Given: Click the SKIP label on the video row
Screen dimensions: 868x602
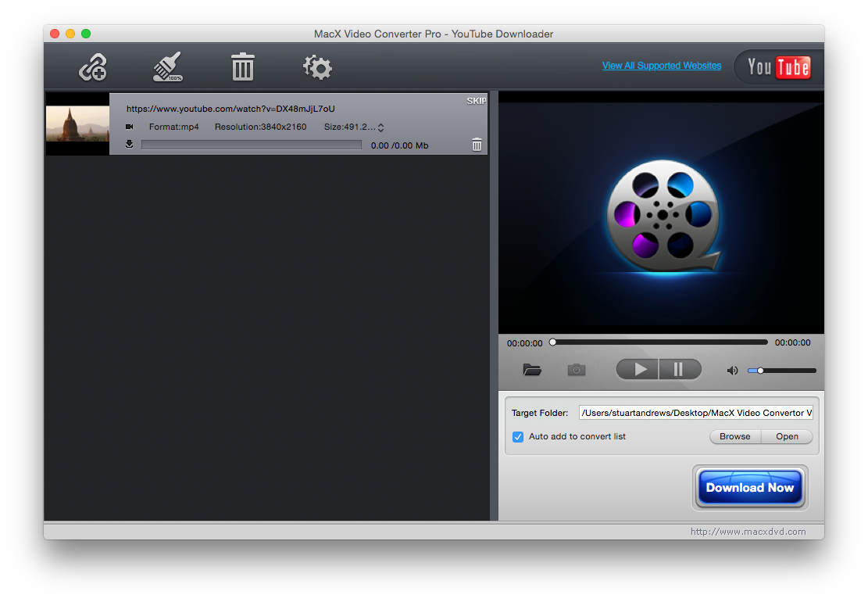Looking at the screenshot, I should [x=476, y=101].
